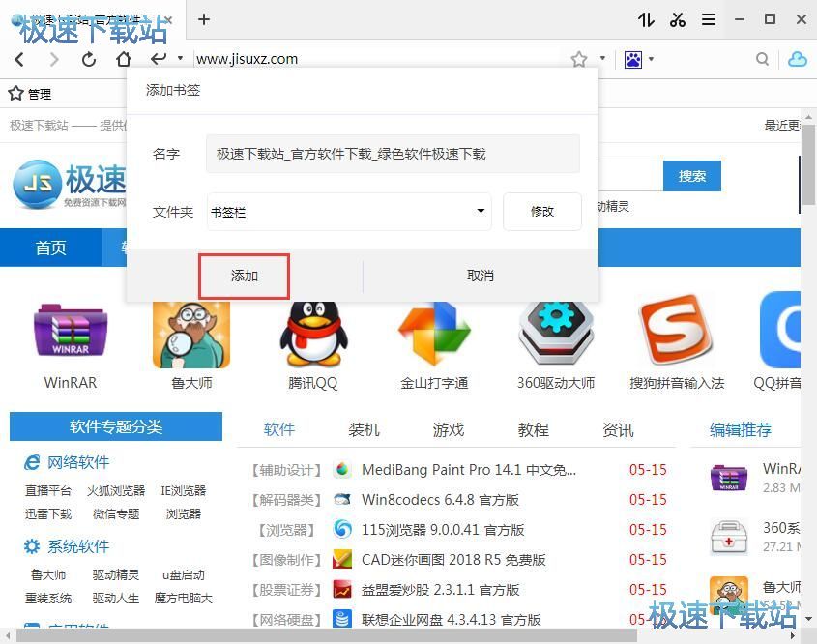
Task: Open the 驱动精灵 category link
Action: [x=116, y=574]
